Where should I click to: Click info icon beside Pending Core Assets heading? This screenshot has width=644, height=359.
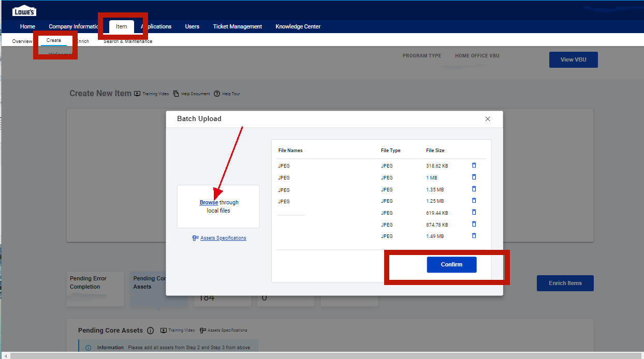151,330
